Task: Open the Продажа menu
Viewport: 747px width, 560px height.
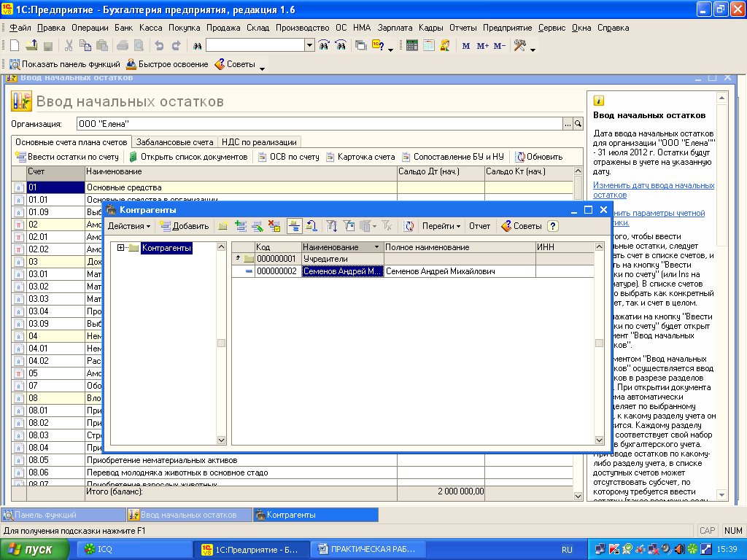Action: click(223, 28)
